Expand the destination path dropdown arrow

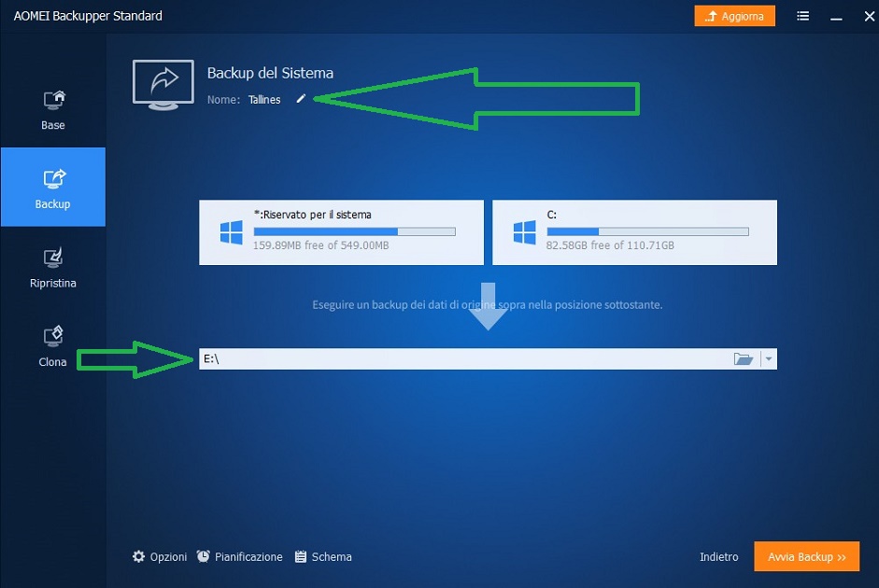[x=769, y=359]
